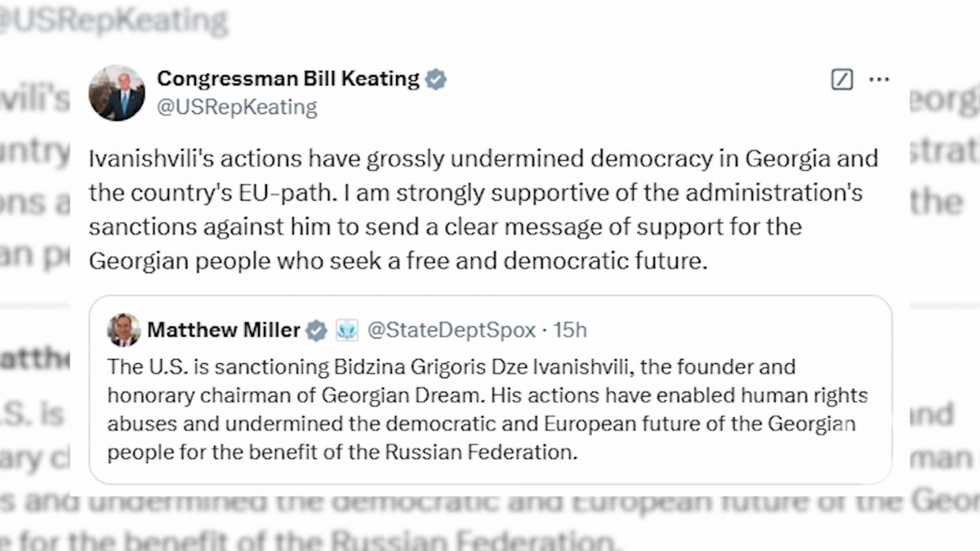Click the Matthew Miller display name
This screenshot has width=980, height=551.
(x=224, y=331)
